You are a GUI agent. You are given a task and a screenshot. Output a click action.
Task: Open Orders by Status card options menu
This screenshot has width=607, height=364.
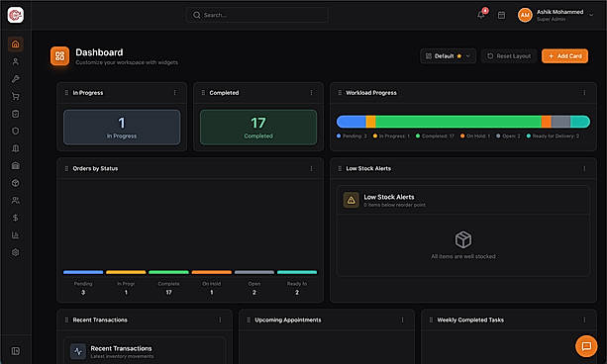click(x=311, y=168)
